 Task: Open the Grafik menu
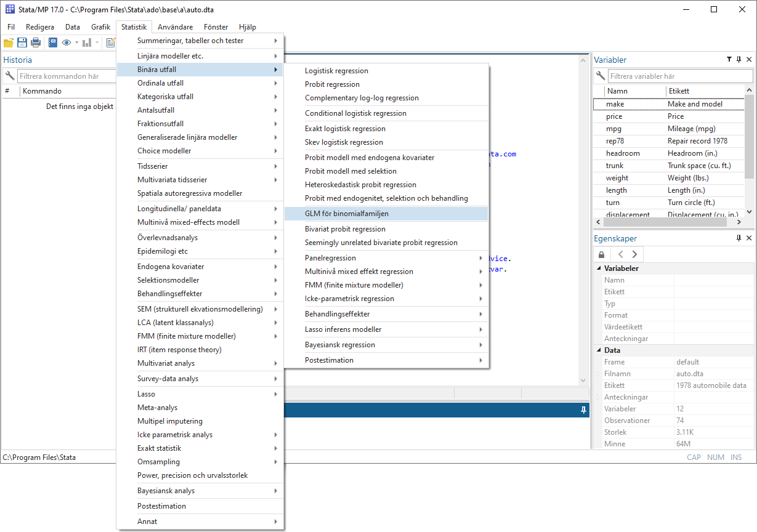pos(100,26)
